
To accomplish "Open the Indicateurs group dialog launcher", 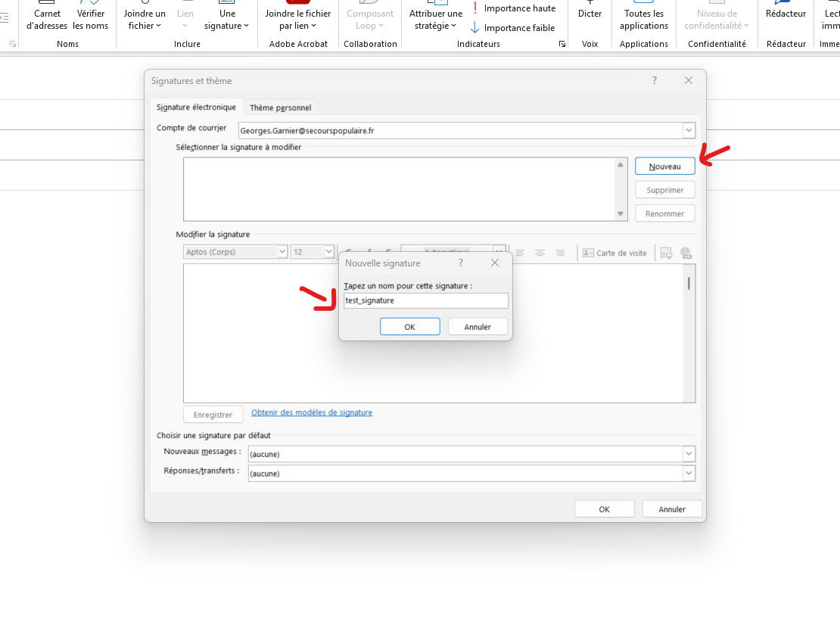I will click(562, 45).
